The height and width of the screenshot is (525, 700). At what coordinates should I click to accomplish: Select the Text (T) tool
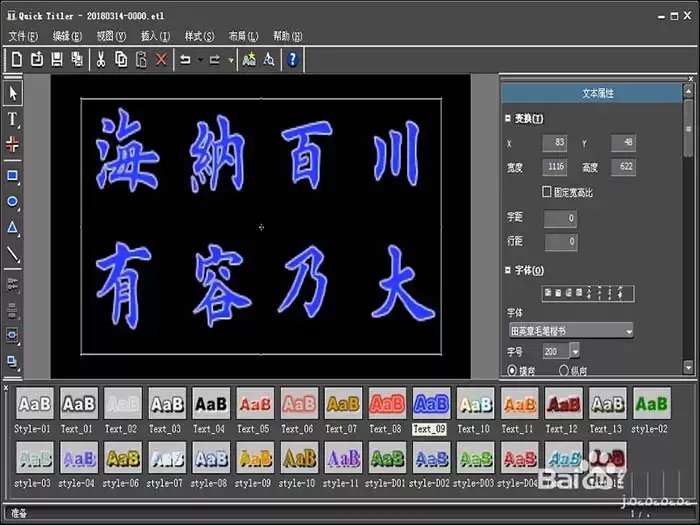tap(12, 119)
